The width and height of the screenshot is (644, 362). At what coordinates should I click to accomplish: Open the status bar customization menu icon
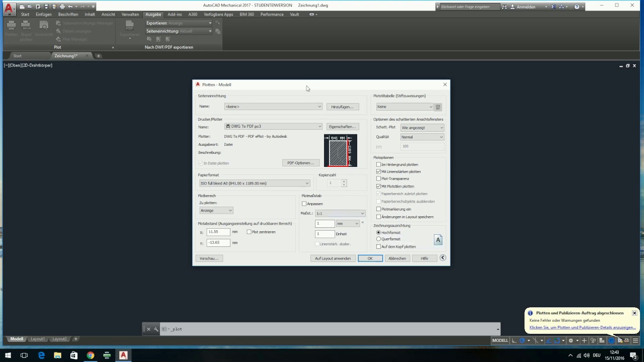pyautogui.click(x=635, y=340)
